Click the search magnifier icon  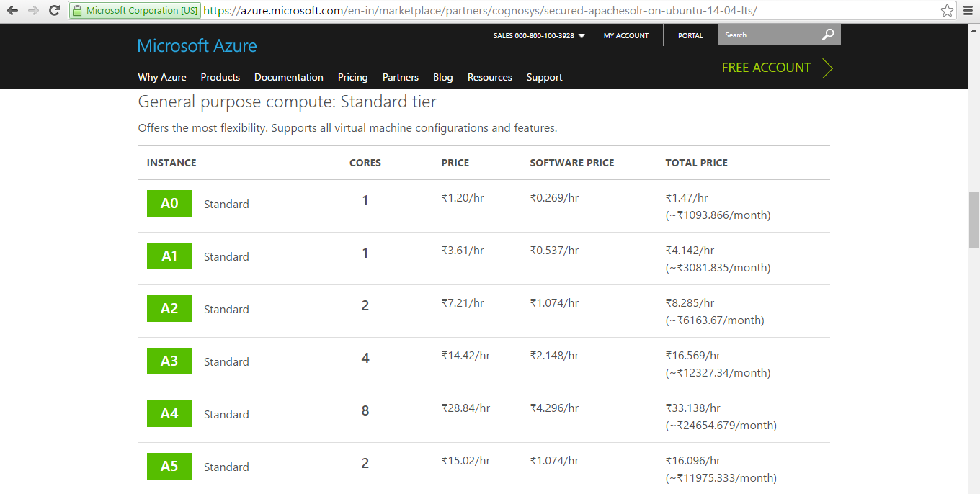pos(828,35)
